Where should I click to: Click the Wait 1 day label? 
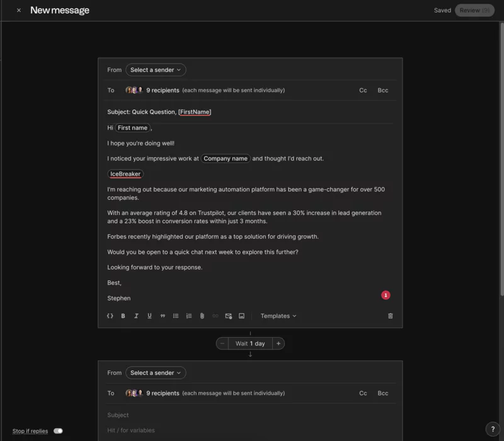(250, 343)
